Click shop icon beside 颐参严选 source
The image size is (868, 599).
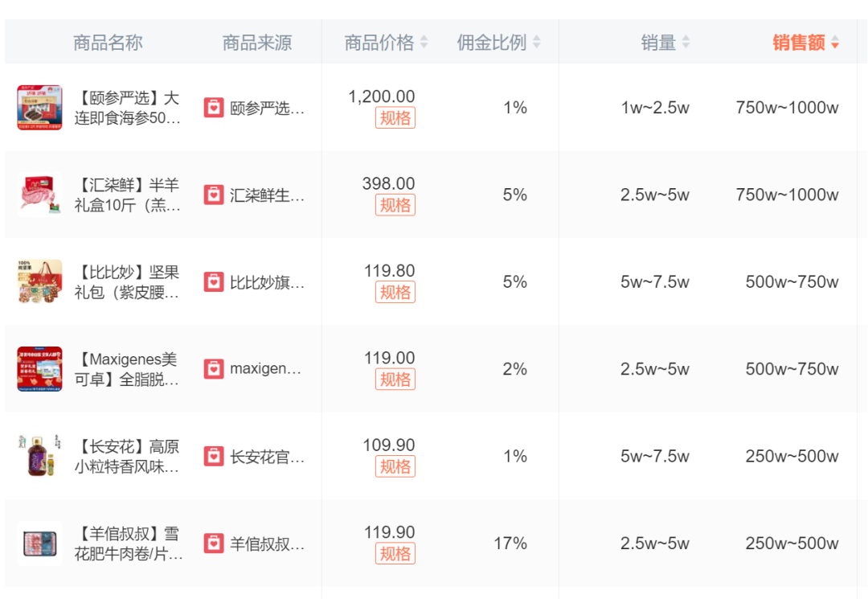[x=214, y=108]
